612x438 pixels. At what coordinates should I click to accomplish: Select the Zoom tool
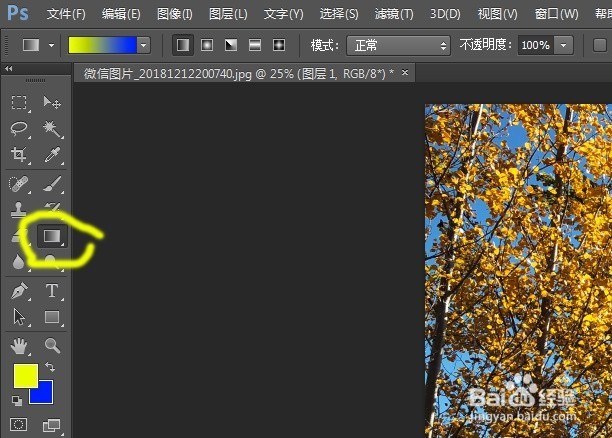52,346
